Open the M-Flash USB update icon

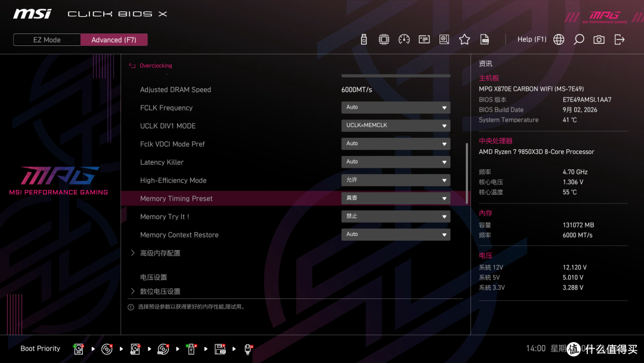tap(364, 39)
